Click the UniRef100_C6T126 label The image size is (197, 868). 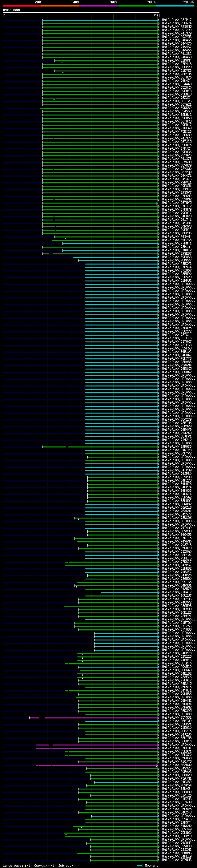[177, 101]
